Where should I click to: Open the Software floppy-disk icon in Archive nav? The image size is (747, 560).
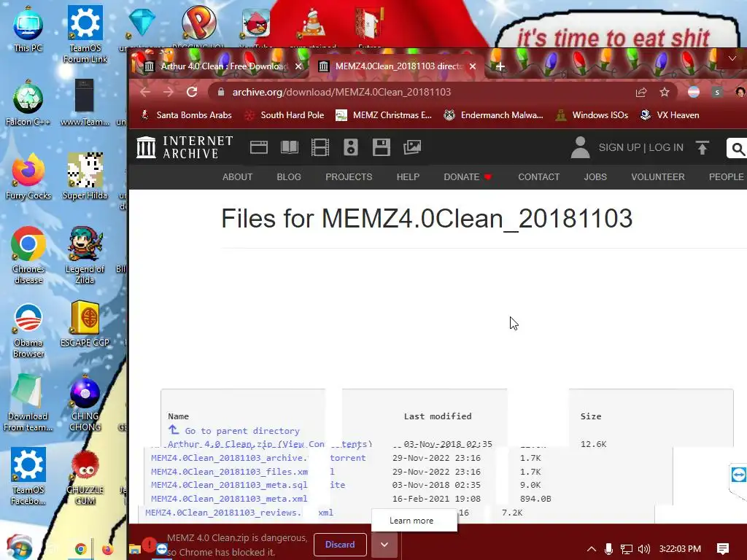(x=381, y=147)
